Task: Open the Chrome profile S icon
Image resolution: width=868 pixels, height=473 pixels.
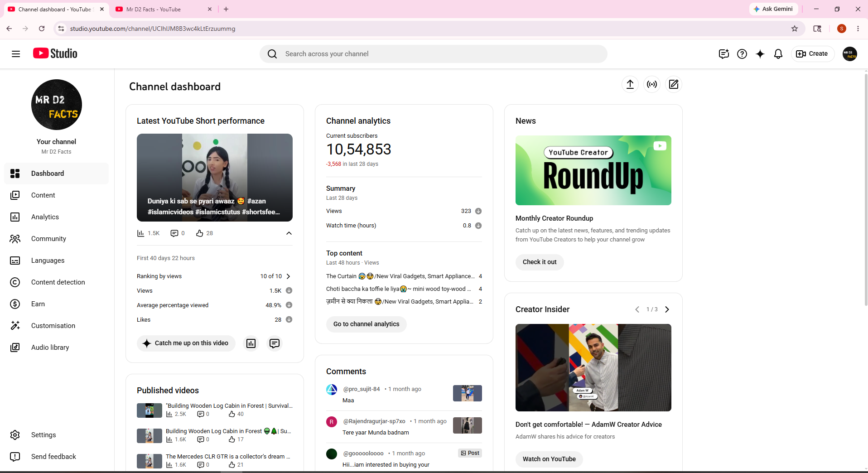Action: pos(842,29)
